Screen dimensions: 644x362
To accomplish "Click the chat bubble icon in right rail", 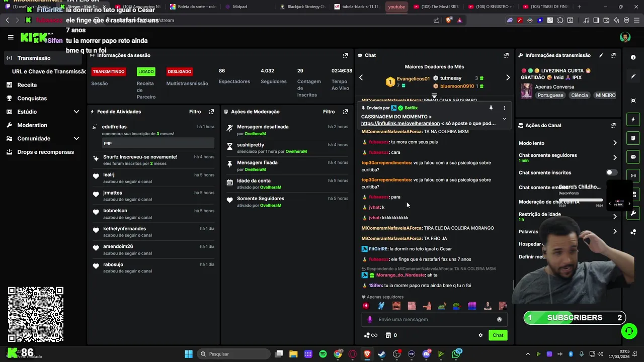I will pos(633,157).
